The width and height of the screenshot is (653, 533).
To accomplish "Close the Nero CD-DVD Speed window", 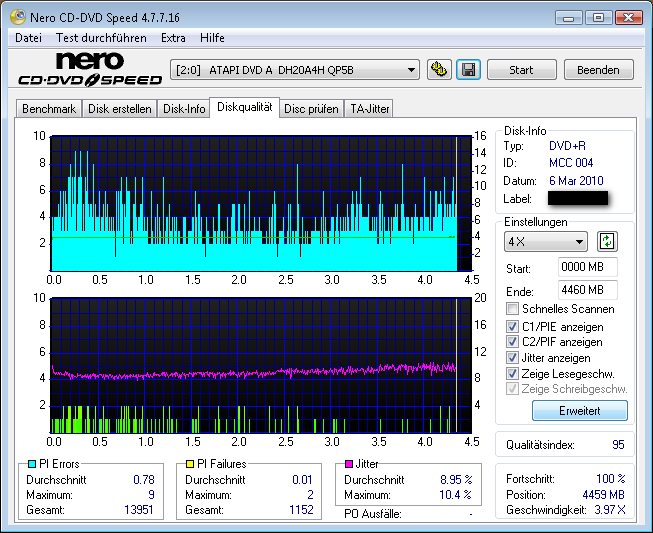I will [628, 18].
